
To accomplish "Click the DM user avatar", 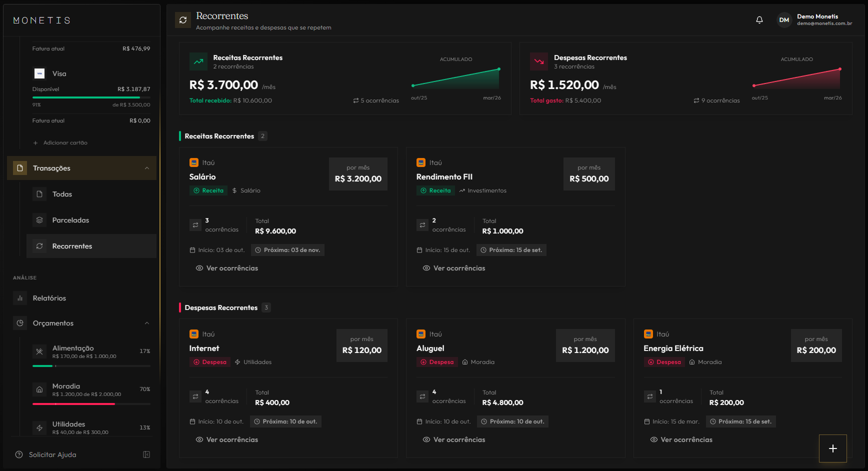I will point(784,20).
